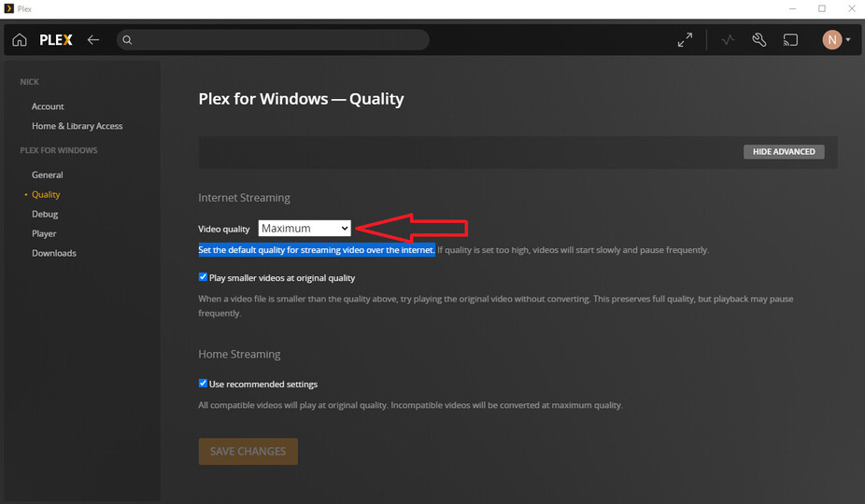Screen dimensions: 865x504
Task: Open Home & Library Access settings
Action: [78, 126]
